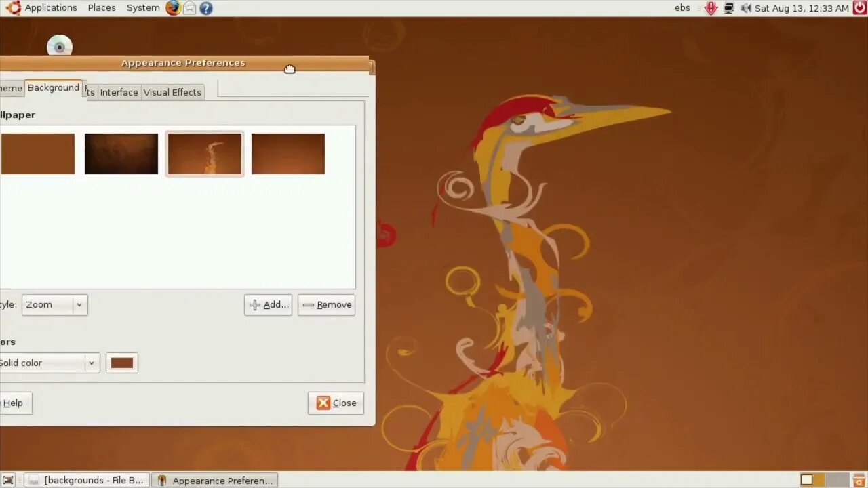Select the dark textured wallpaper thumbnail
The height and width of the screenshot is (488, 868).
(x=121, y=154)
